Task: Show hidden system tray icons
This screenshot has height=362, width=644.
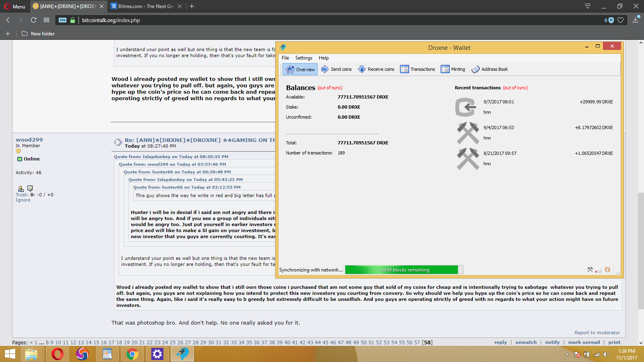Action: click(567, 354)
